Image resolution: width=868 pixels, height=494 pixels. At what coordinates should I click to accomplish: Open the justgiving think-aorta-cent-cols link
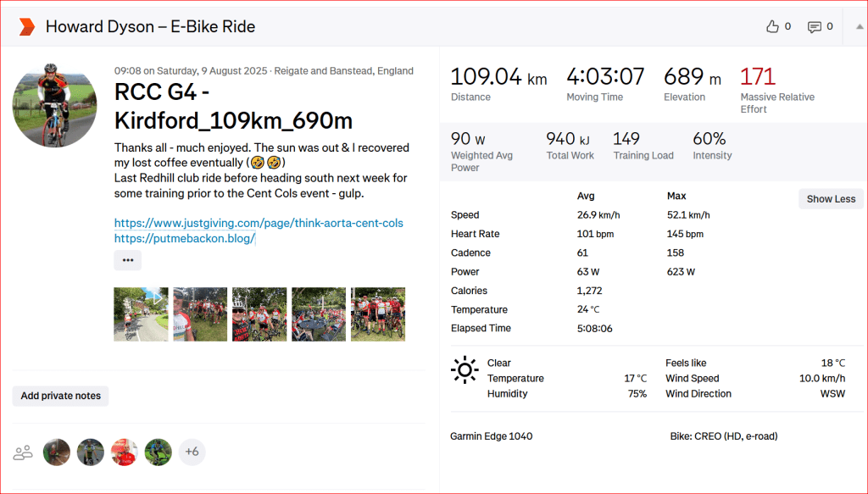pos(259,223)
